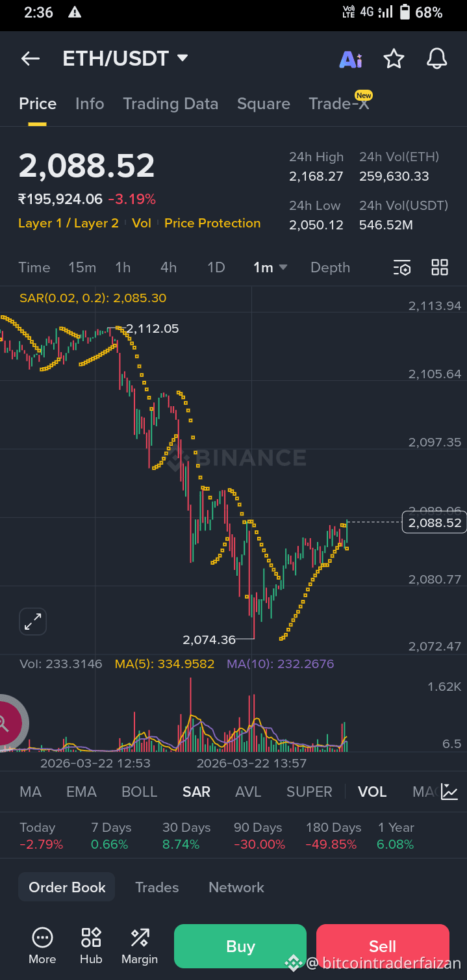
Task: Tap the Price Protection link
Action: [x=212, y=223]
